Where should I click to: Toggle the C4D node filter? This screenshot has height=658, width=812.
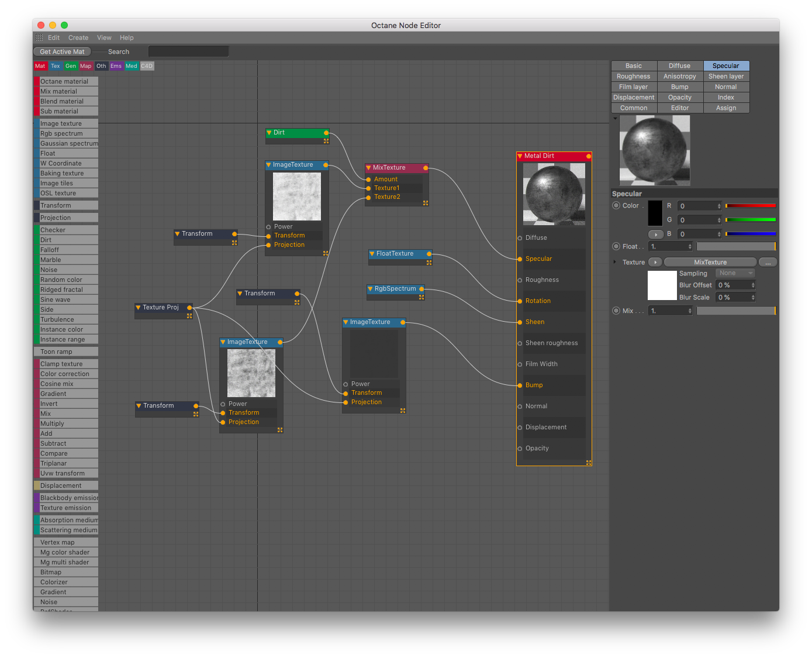tap(147, 66)
